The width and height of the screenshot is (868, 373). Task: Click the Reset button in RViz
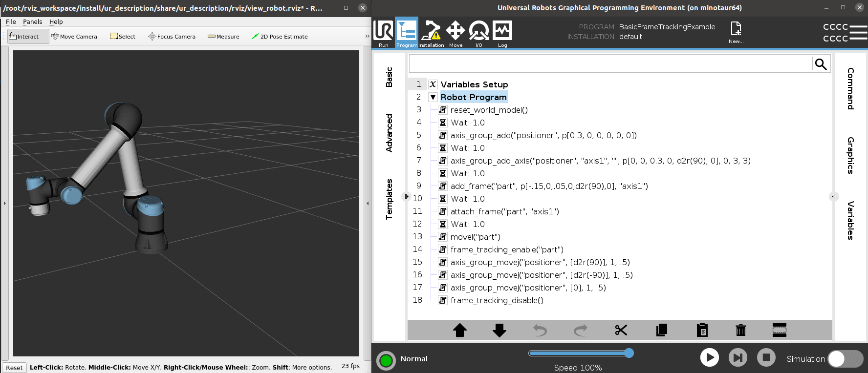point(14,368)
